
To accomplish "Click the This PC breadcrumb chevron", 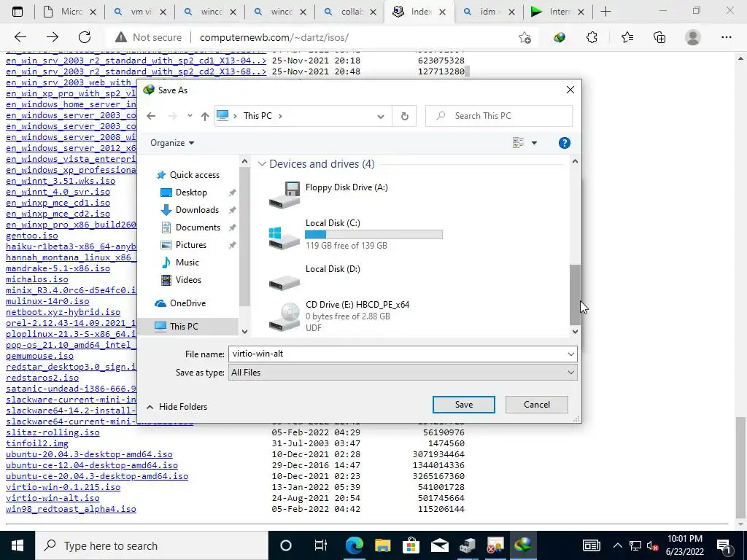I will tap(281, 116).
